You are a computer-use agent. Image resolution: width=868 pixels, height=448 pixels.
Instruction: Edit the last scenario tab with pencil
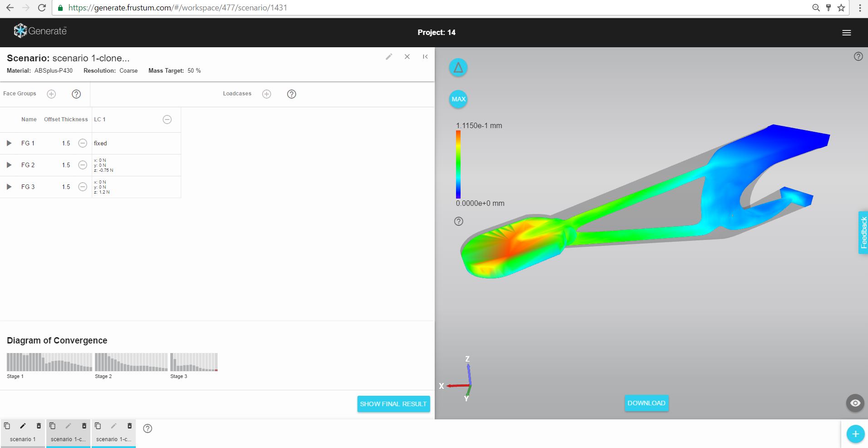[x=114, y=426]
